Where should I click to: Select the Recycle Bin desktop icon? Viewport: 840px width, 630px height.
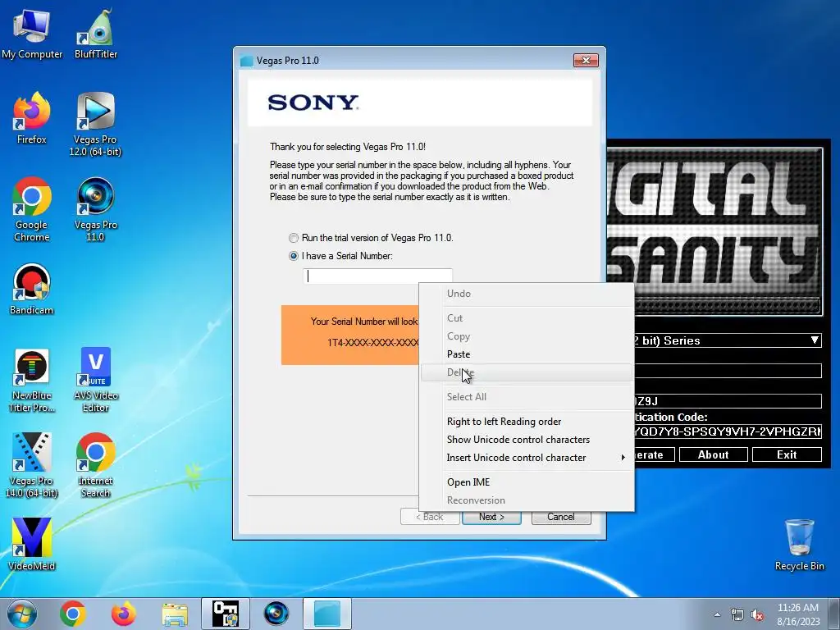coord(799,545)
